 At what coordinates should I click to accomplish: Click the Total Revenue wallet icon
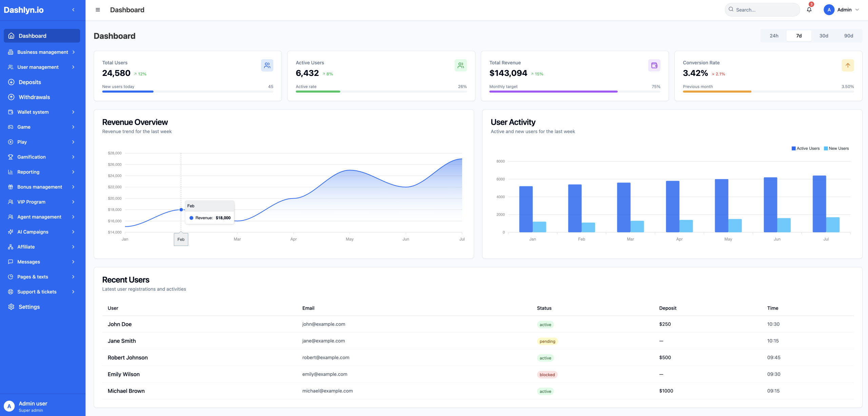(654, 65)
